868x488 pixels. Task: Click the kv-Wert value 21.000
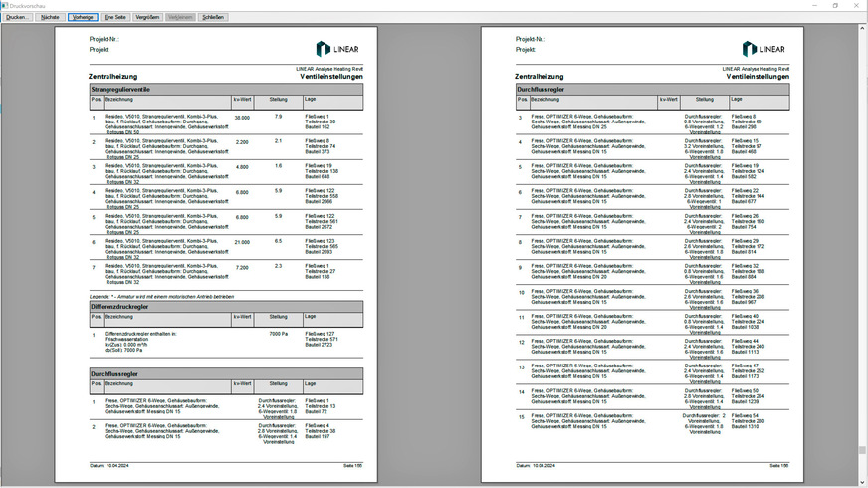point(242,242)
